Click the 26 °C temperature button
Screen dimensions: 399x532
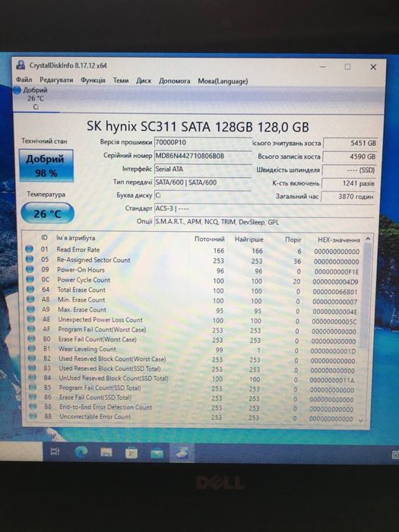point(47,214)
